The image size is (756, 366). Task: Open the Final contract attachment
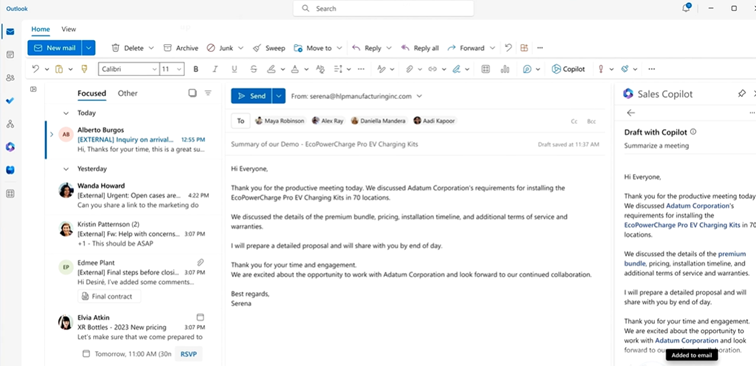[109, 296]
